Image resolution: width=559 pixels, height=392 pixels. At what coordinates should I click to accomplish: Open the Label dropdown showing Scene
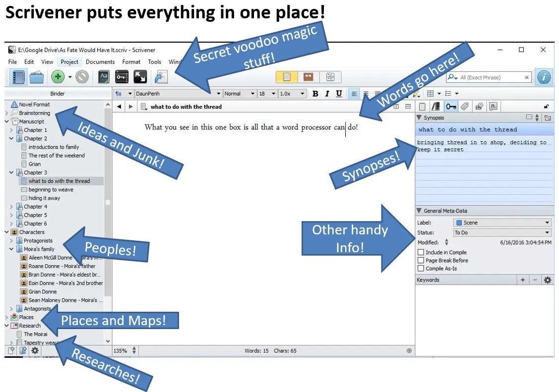click(502, 223)
